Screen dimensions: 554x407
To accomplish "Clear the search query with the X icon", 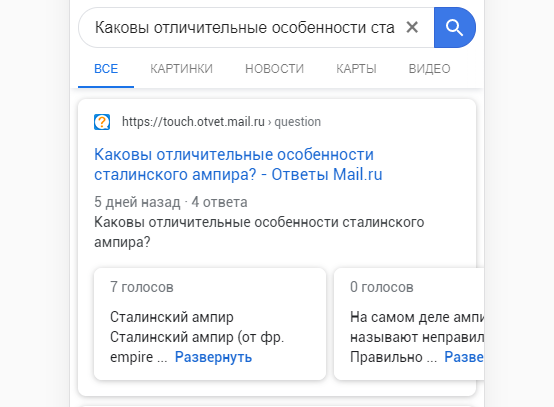I will (412, 27).
